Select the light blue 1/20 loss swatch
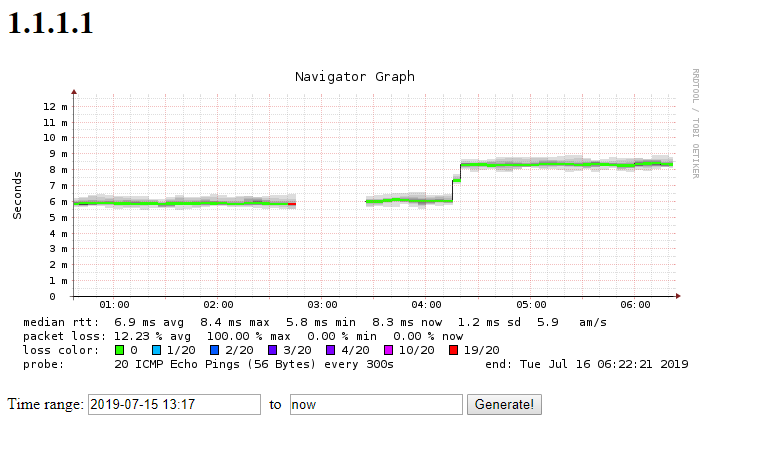 (x=157, y=350)
